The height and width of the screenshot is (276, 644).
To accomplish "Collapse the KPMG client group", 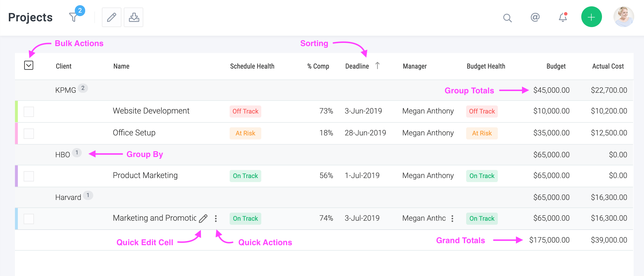I will tap(66, 90).
